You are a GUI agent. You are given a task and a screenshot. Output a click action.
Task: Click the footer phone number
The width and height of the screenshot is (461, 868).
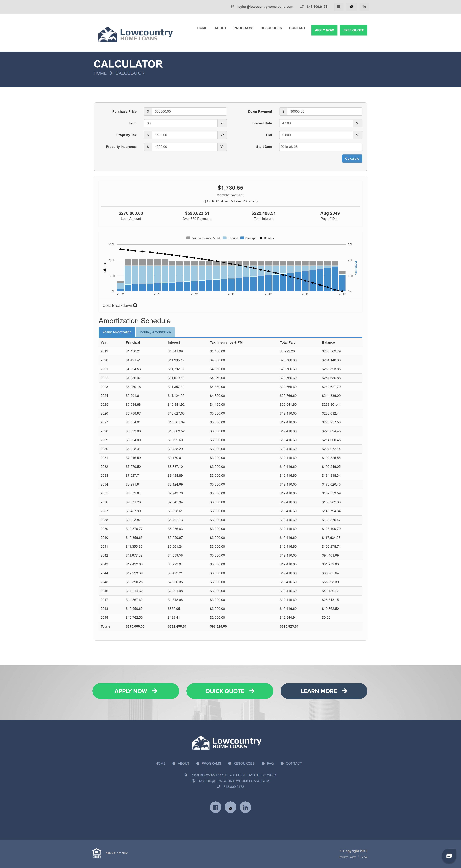(x=234, y=787)
